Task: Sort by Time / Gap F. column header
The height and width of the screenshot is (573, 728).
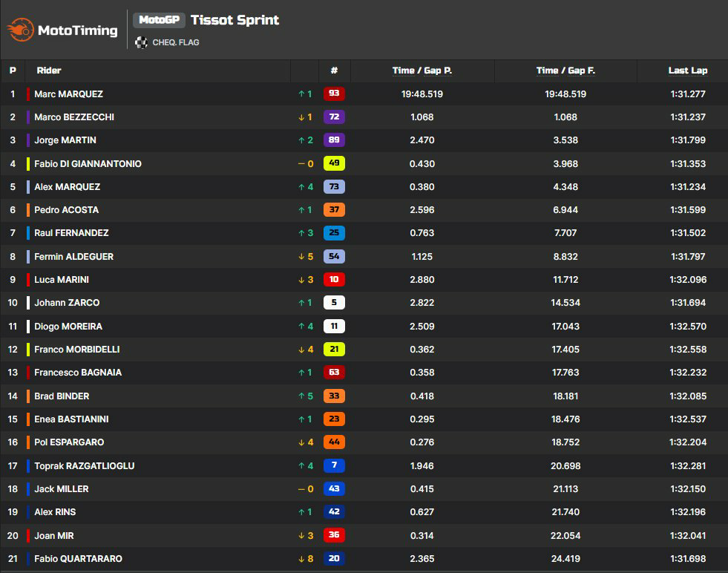Action: [565, 71]
